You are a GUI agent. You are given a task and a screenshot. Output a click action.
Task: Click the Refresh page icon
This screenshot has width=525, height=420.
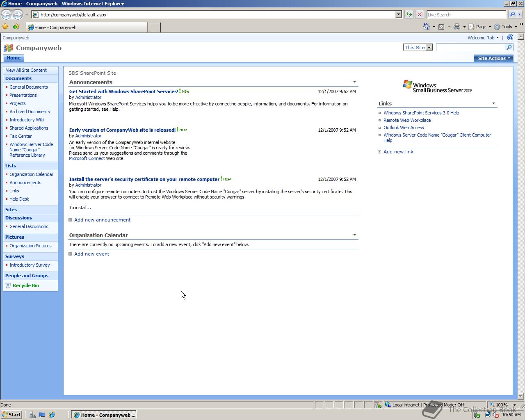[409, 14]
